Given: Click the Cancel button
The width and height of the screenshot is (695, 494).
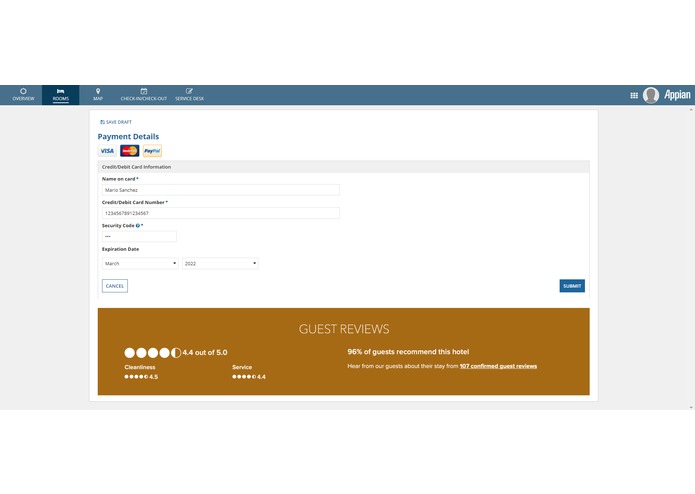Looking at the screenshot, I should tap(115, 286).
